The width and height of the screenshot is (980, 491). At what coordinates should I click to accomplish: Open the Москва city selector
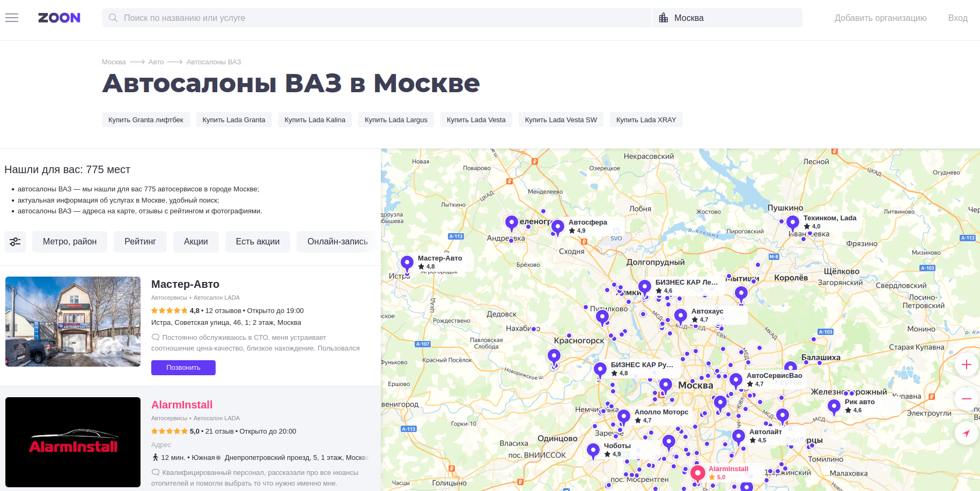tap(727, 18)
